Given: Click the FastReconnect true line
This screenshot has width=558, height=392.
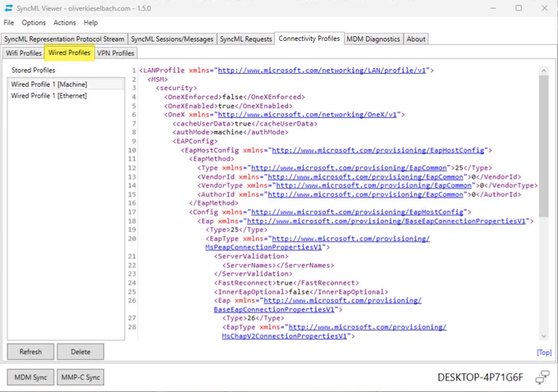Looking at the screenshot, I should [x=286, y=283].
